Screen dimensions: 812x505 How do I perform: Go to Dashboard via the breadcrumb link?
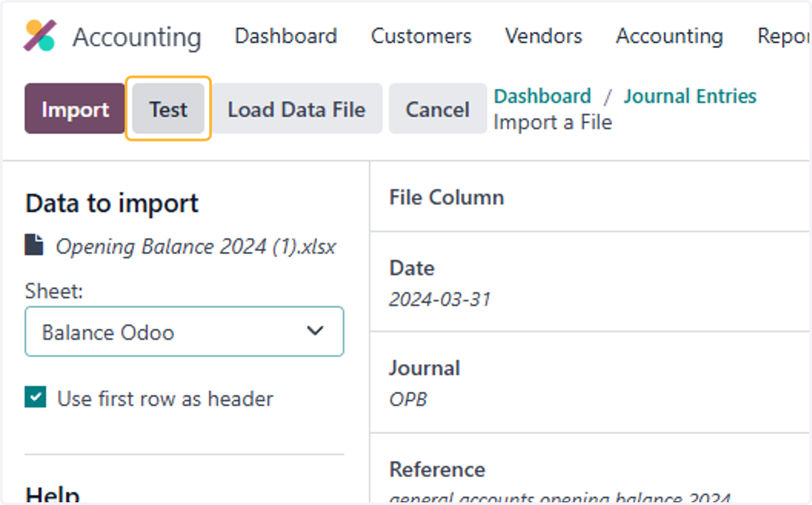pyautogui.click(x=542, y=96)
